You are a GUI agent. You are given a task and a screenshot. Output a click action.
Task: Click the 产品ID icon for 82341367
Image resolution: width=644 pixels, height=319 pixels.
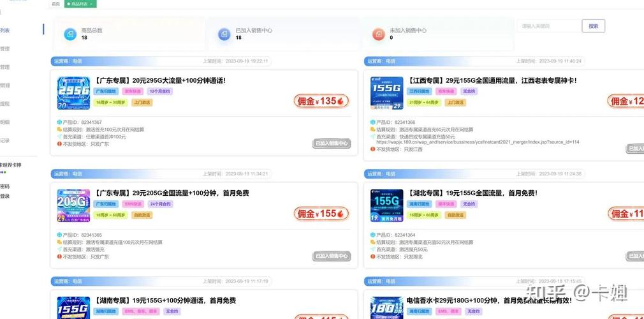59,122
